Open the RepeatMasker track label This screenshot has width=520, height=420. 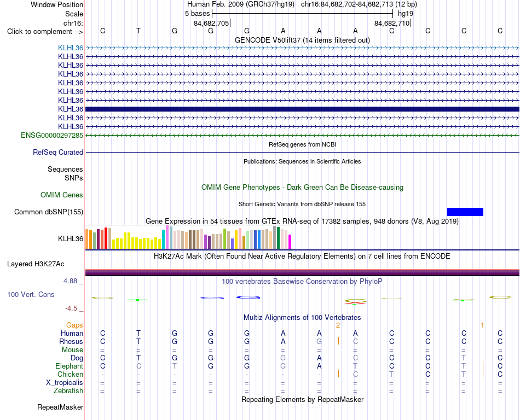coord(60,407)
